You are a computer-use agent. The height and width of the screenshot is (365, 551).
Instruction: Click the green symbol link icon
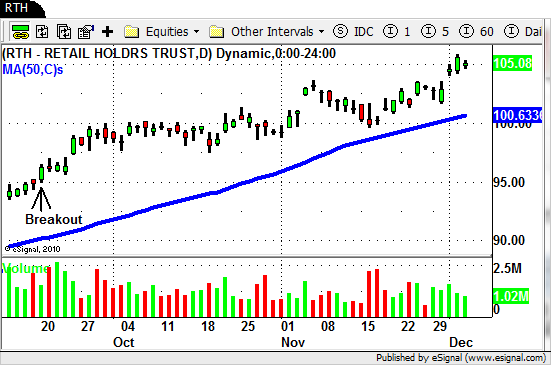pyautogui.click(x=20, y=32)
